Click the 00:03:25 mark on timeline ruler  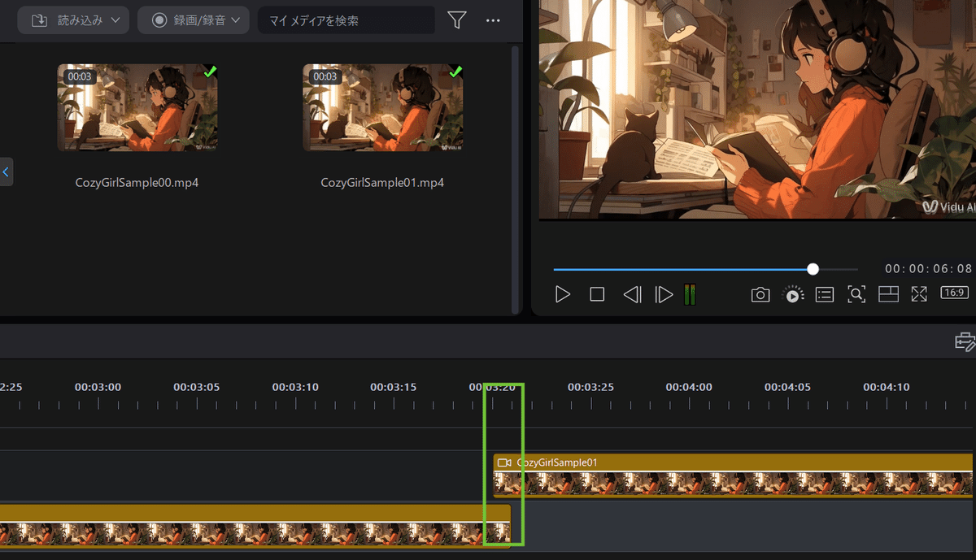coord(590,387)
